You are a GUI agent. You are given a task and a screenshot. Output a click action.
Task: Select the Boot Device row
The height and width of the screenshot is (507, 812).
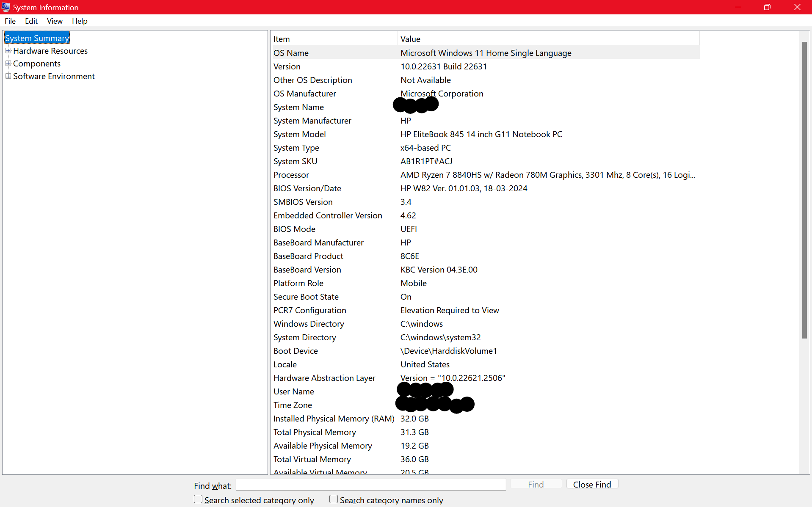point(485,351)
